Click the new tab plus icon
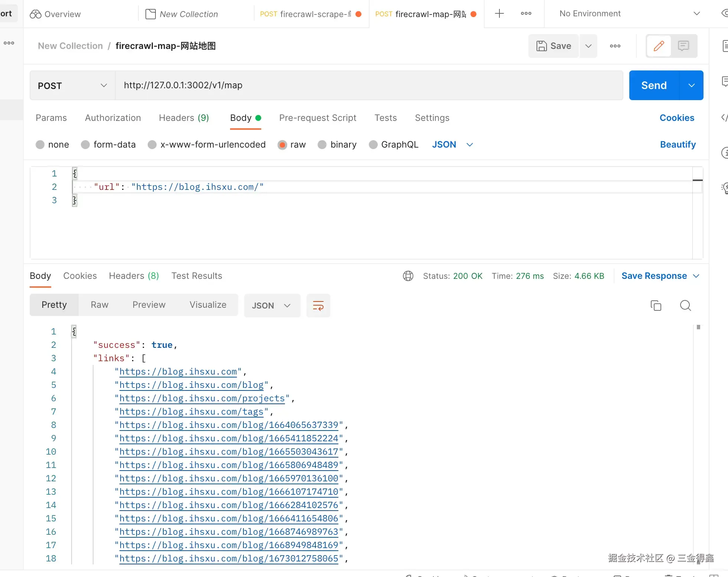The width and height of the screenshot is (728, 577). click(x=499, y=14)
